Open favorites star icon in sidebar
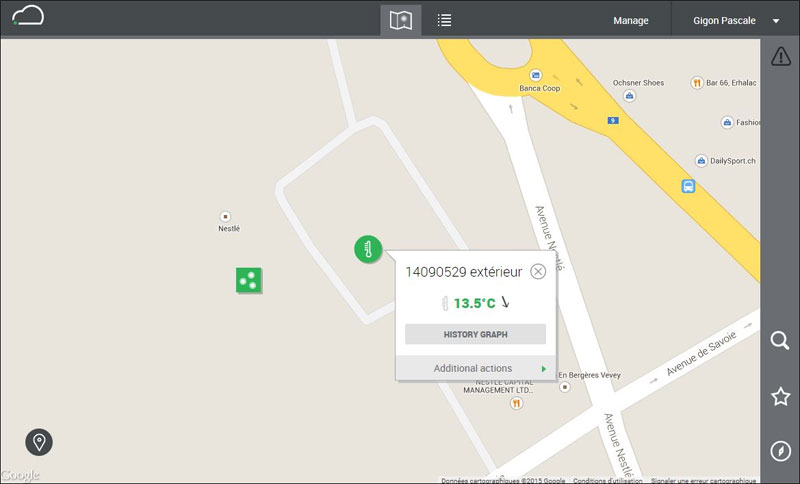The width and height of the screenshot is (800, 484). click(x=781, y=396)
